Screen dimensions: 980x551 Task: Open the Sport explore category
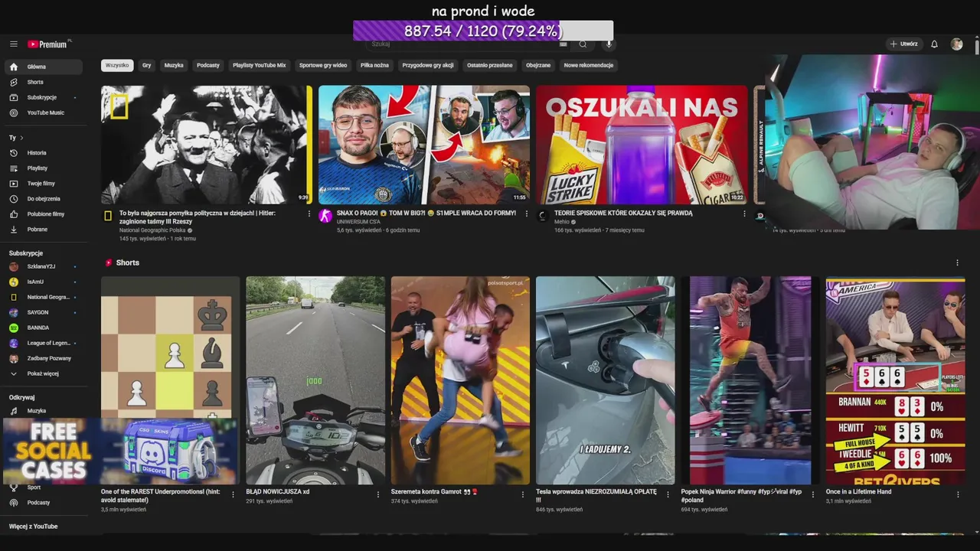43,487
